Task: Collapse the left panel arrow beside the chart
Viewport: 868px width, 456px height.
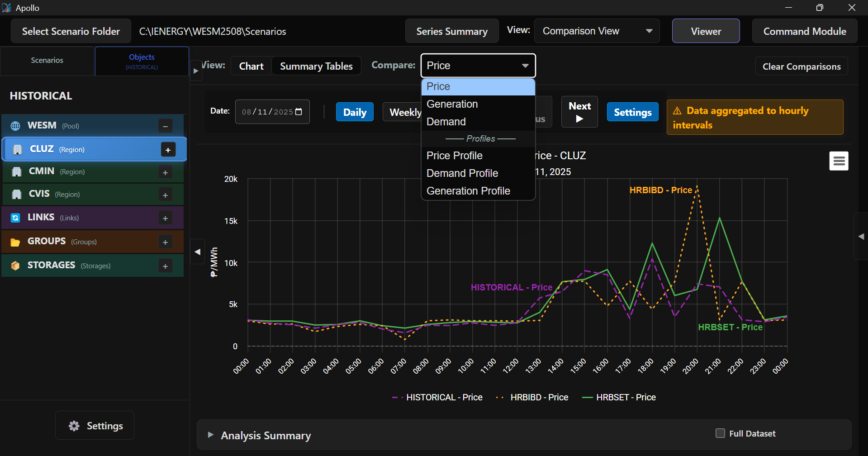Action: pyautogui.click(x=197, y=252)
